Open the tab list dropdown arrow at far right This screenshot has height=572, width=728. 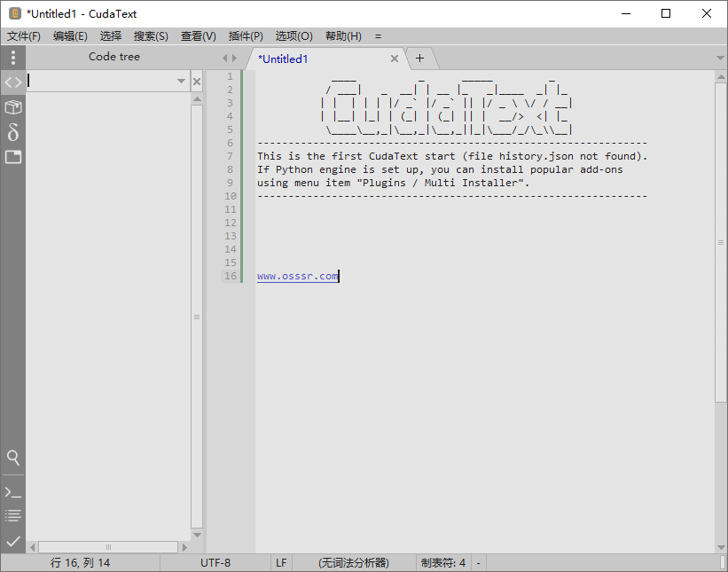pyautogui.click(x=719, y=59)
